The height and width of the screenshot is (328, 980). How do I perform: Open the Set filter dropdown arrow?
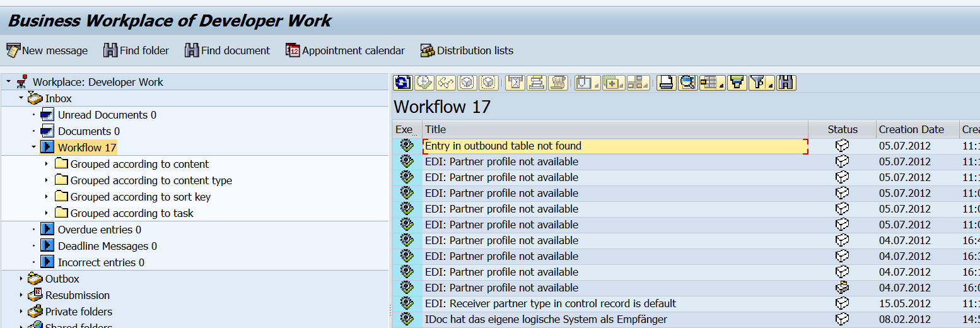coord(771,86)
